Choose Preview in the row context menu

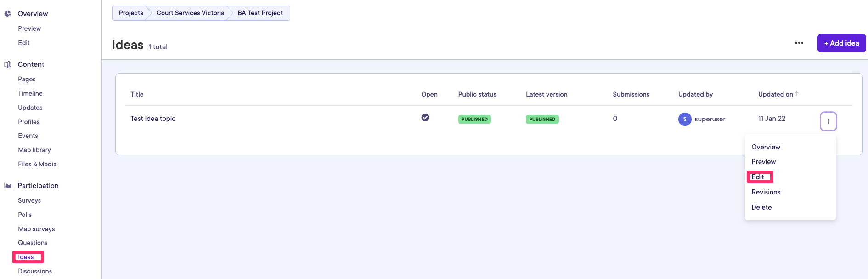[763, 162]
